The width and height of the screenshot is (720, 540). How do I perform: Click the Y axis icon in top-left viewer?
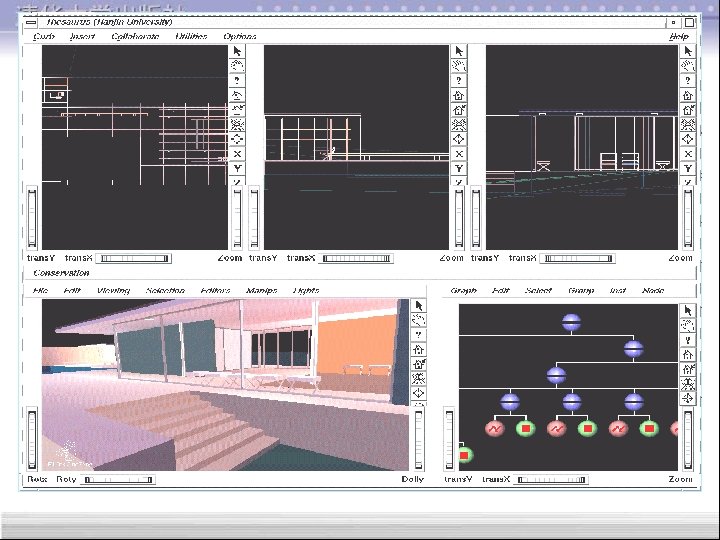coord(237,169)
